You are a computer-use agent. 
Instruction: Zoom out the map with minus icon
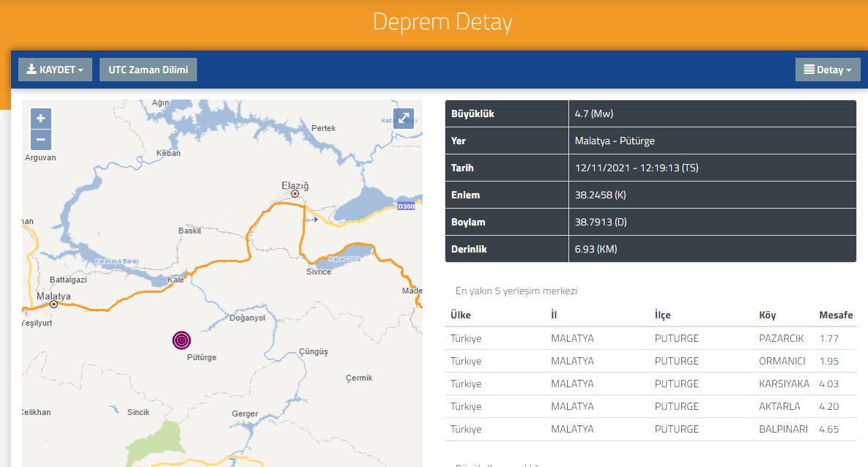pos(40,138)
